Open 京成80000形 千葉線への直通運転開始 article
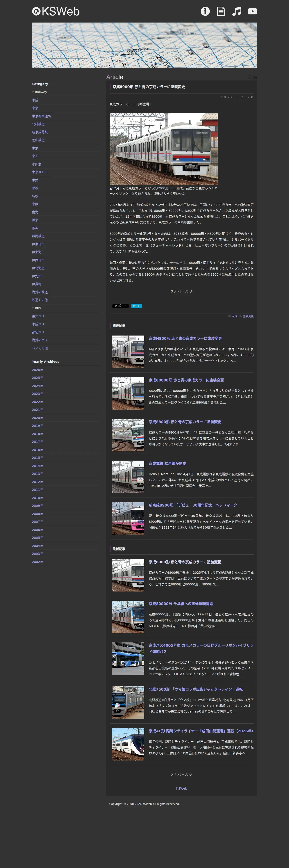The height and width of the screenshot is (868, 289). click(181, 604)
